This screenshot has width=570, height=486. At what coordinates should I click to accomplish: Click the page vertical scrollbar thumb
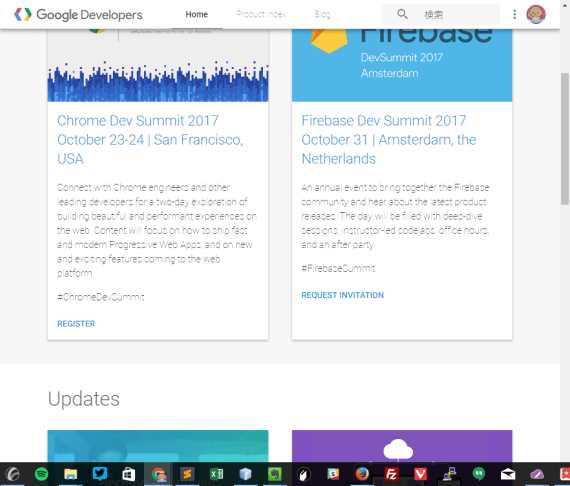coord(565,139)
